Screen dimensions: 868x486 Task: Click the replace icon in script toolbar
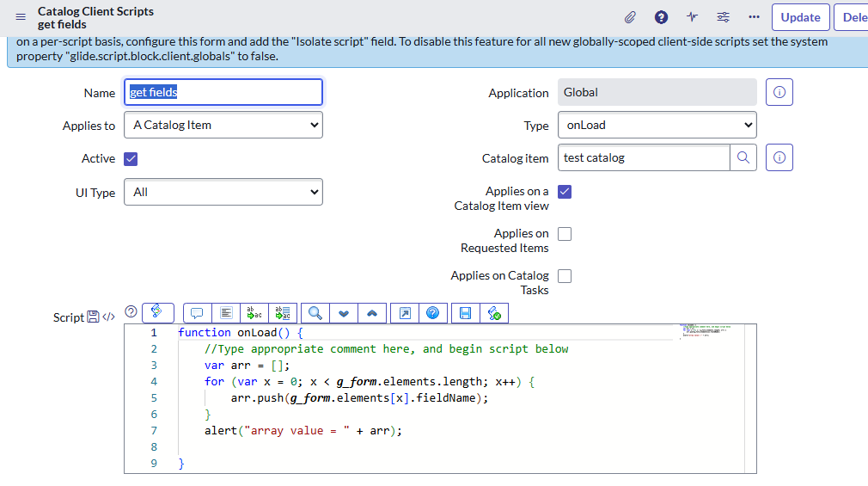pyautogui.click(x=255, y=313)
